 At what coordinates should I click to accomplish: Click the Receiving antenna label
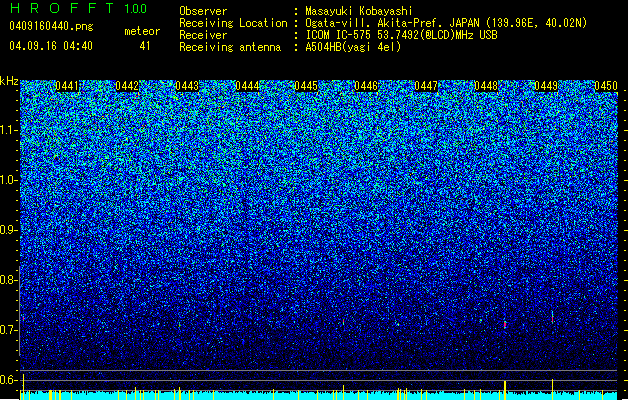click(230, 47)
